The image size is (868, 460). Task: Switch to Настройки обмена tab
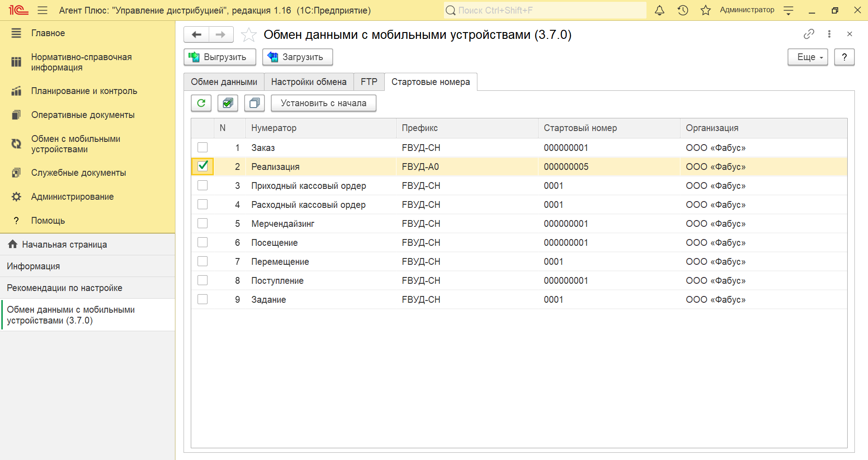(309, 82)
